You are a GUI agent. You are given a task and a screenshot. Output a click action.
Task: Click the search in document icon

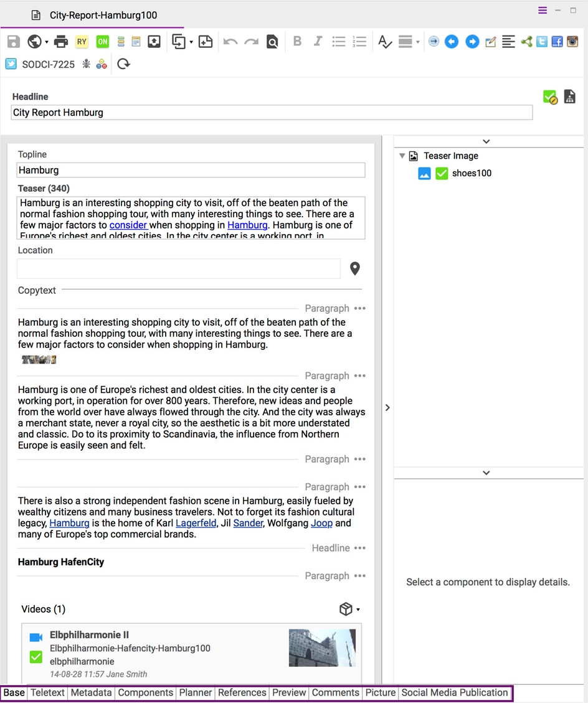272,42
